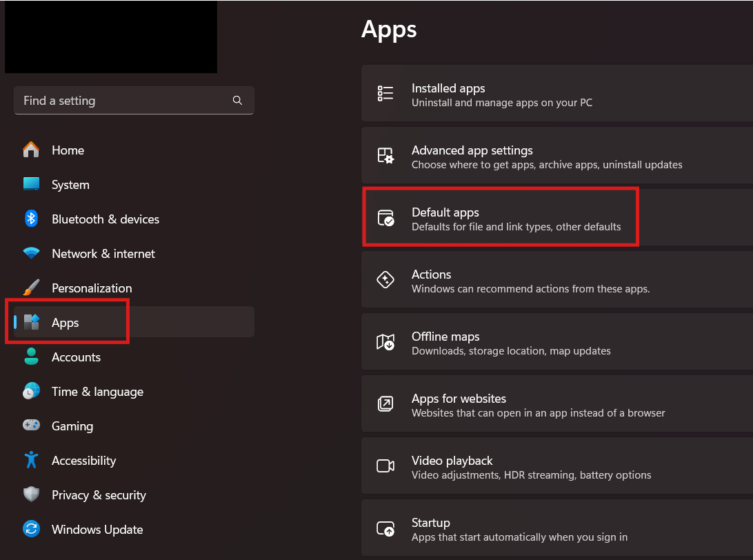This screenshot has height=560, width=753.
Task: Open Advanced app settings
Action: (x=546, y=157)
